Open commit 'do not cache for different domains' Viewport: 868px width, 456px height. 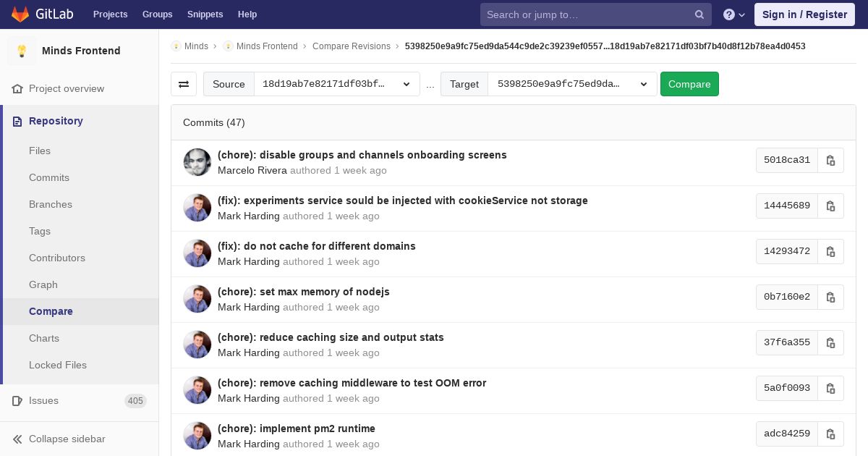pos(317,246)
